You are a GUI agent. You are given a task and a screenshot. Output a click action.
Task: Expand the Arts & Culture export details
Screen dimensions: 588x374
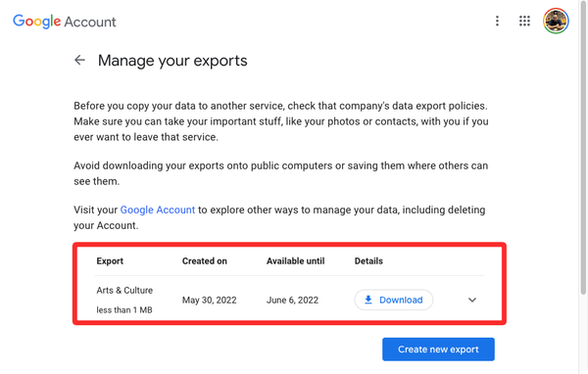[472, 300]
